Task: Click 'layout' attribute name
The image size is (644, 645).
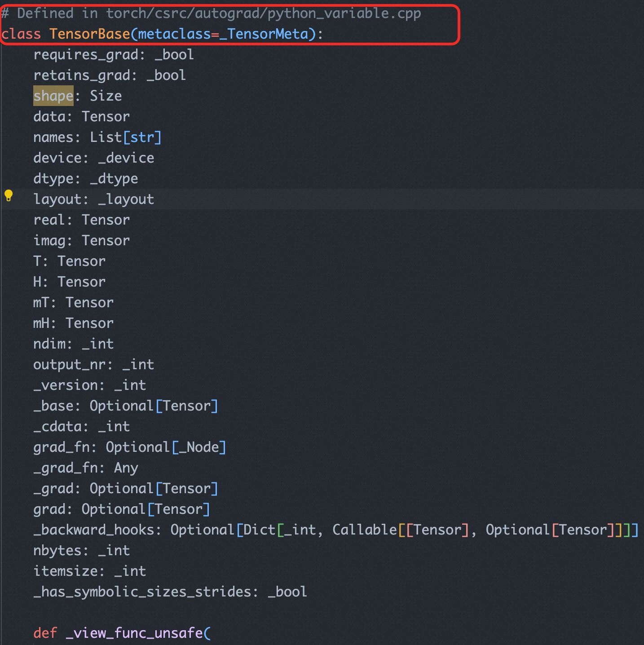Action: pyautogui.click(x=57, y=199)
